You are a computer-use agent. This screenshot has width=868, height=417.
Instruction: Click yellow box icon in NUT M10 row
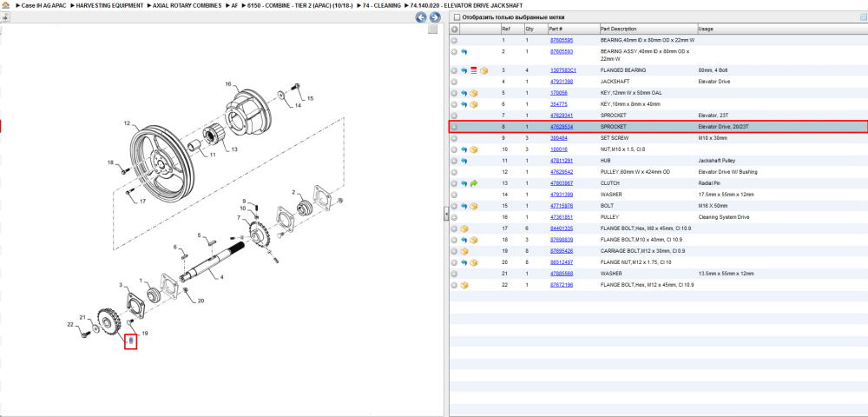(x=474, y=149)
